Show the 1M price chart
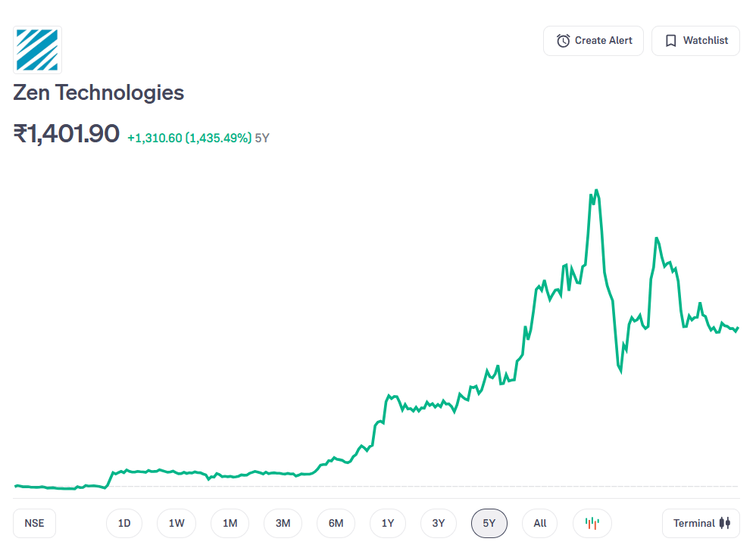The width and height of the screenshot is (756, 551). (230, 523)
